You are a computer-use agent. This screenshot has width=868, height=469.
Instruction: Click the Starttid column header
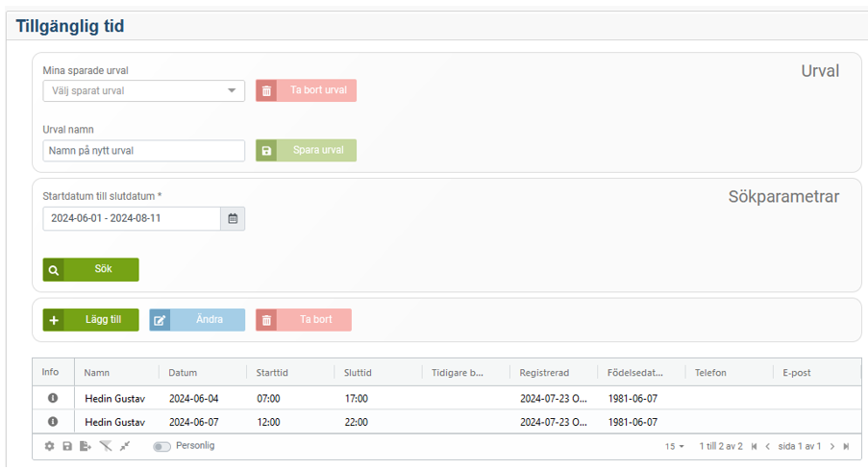(272, 373)
